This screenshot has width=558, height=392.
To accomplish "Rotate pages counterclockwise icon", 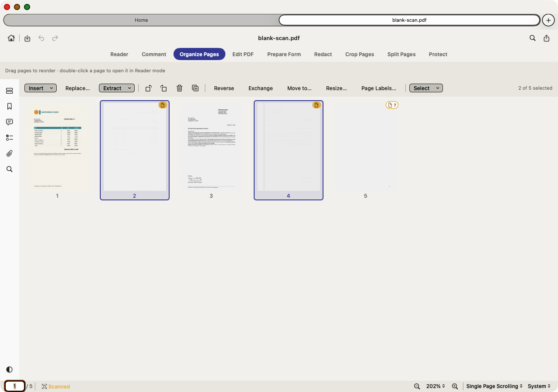I will pos(148,88).
